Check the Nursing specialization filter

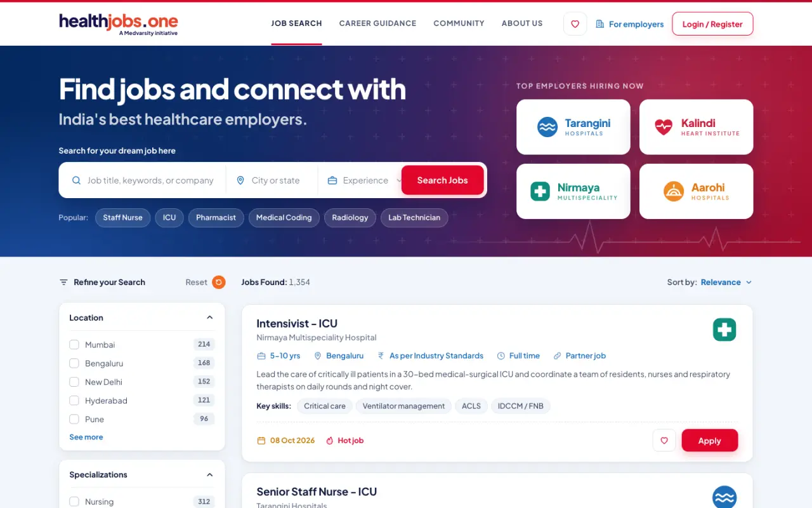pyautogui.click(x=74, y=502)
